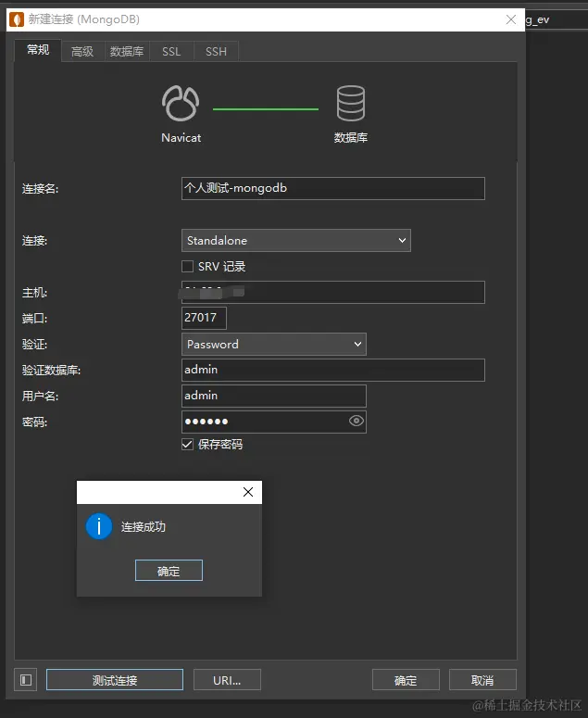
Task: Click the 数据库 label under the cylinder icon
Action: (x=351, y=137)
